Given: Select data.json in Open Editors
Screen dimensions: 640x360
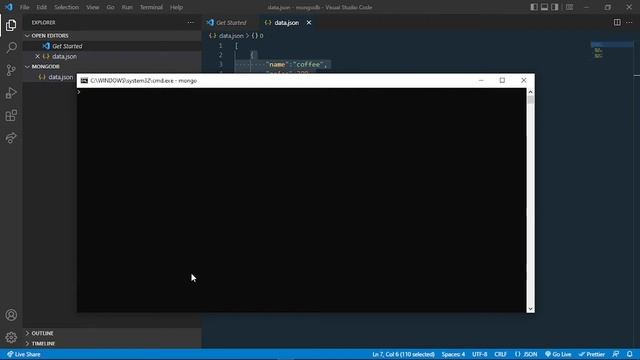Looking at the screenshot, I should 64,56.
